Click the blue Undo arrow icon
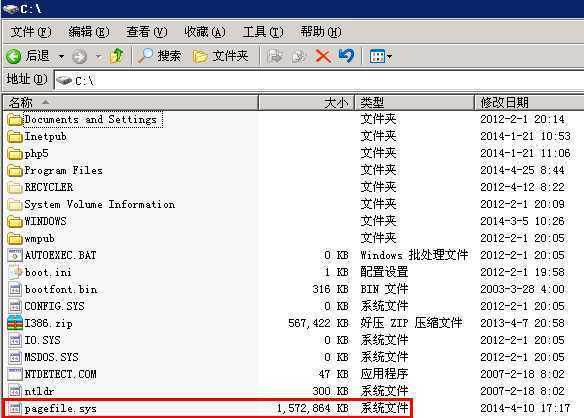The image size is (584, 418). (346, 56)
